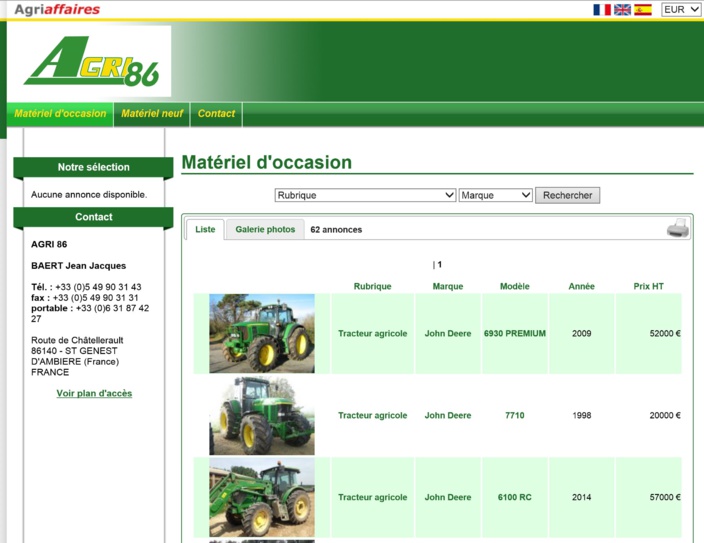Click the fax number line
The image size is (704, 543).
tap(85, 298)
